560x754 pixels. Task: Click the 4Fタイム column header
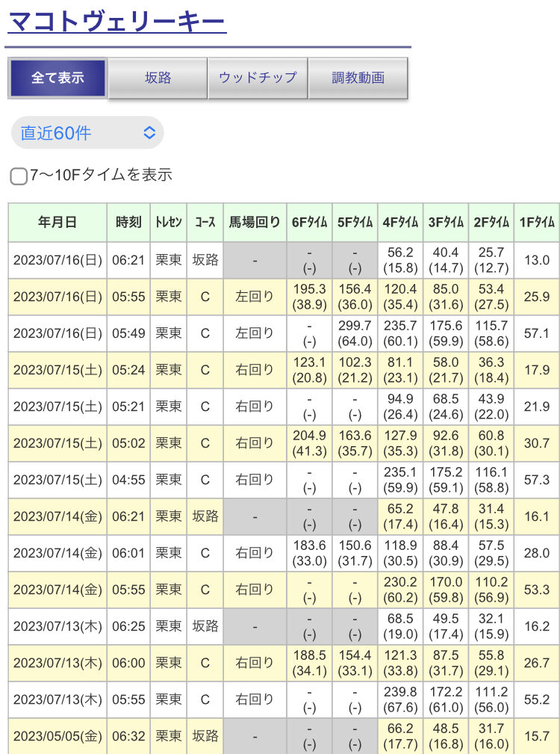[x=400, y=222]
